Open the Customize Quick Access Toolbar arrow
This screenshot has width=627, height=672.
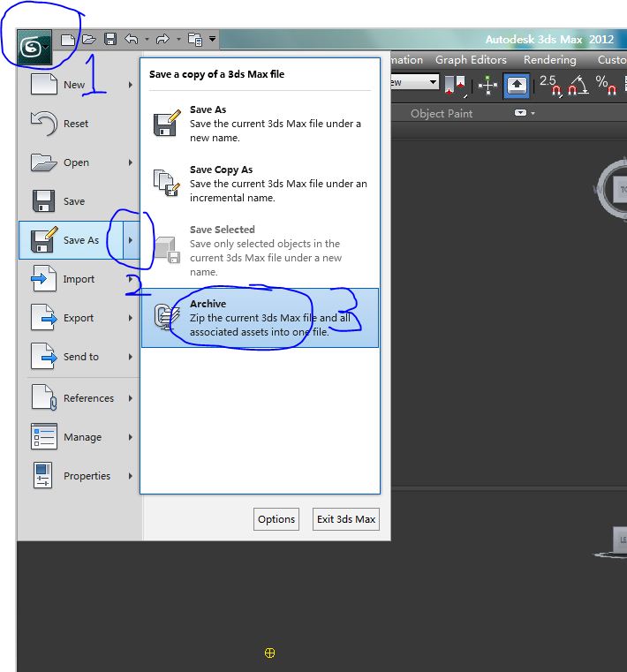pyautogui.click(x=212, y=39)
